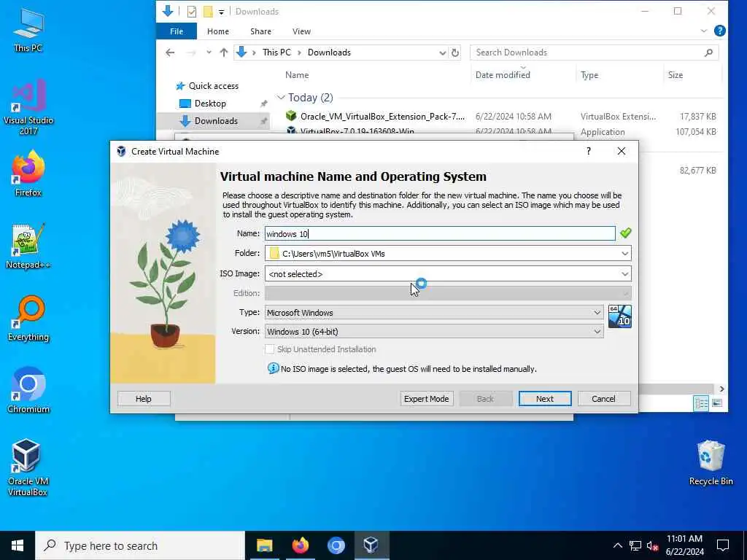747x560 pixels.
Task: Toggle Skip Unattended Installation checkbox
Action: [x=270, y=349]
